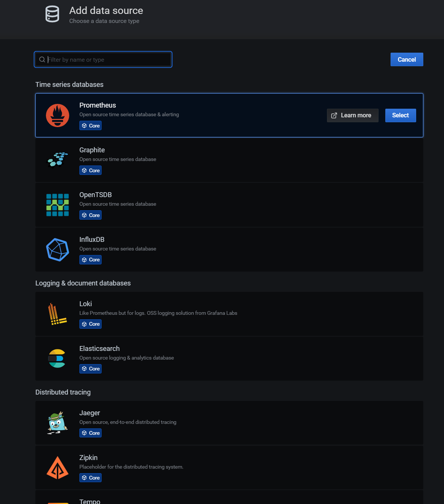
Task: Click the 'Add data source' page title
Action: coord(106,11)
